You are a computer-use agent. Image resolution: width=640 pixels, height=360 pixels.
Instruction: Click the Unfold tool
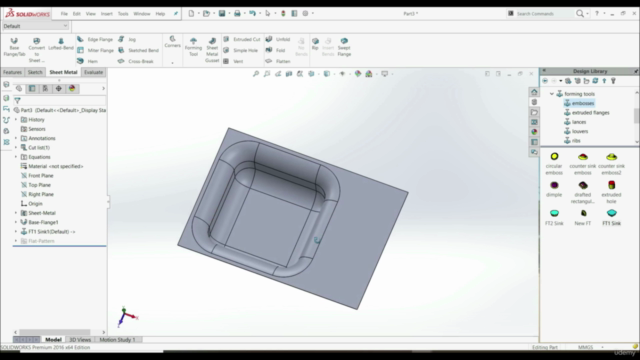(278, 40)
